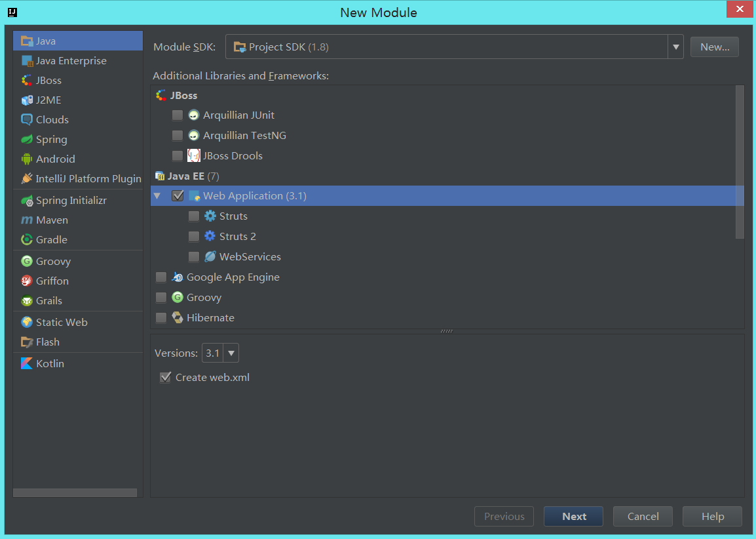Click the frameworks list vertical scrollbar
This screenshot has width=756, height=539.
coord(740,162)
